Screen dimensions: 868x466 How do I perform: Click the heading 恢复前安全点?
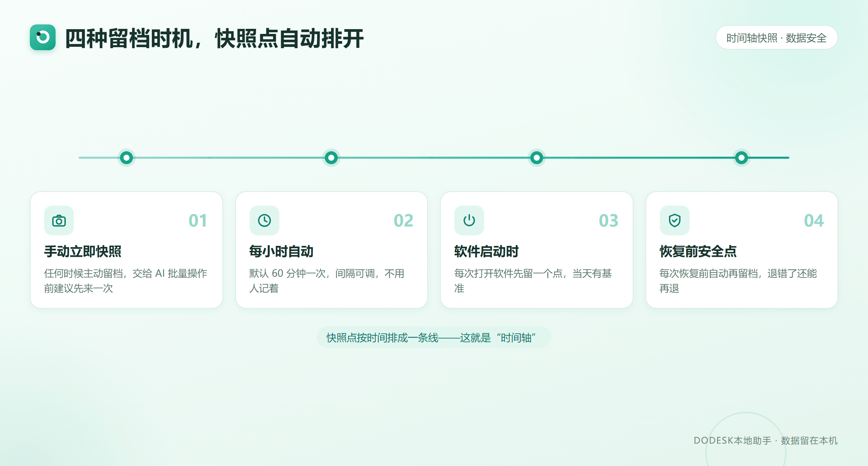click(x=698, y=251)
